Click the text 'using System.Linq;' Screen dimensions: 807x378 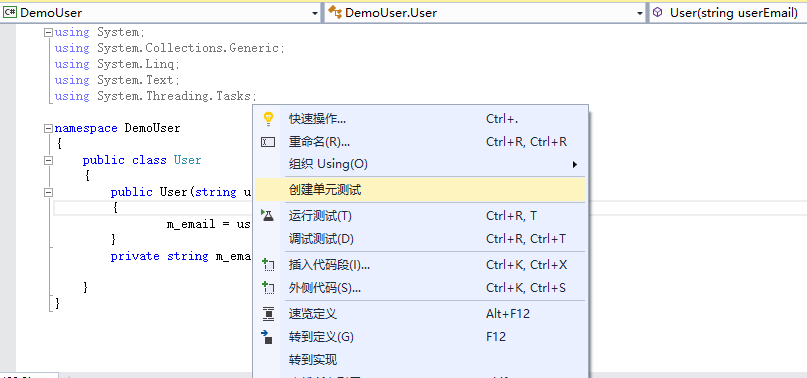[117, 64]
